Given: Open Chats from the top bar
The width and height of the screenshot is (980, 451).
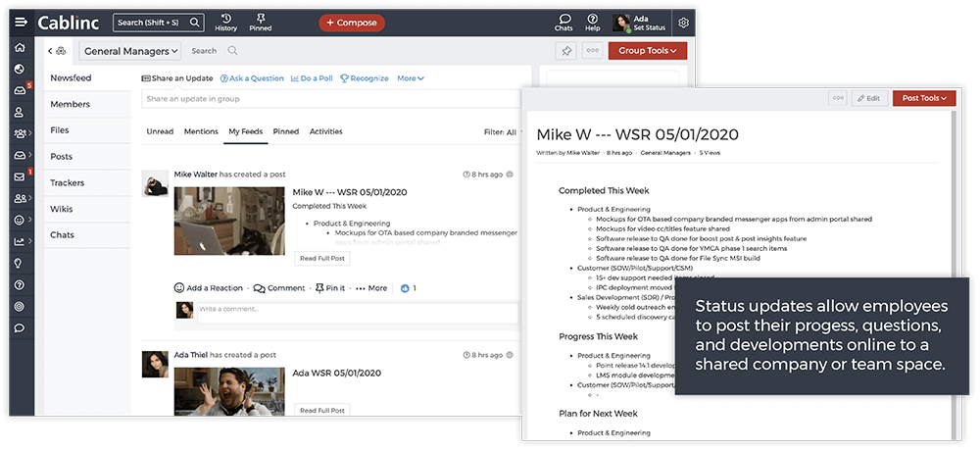Looking at the screenshot, I should point(563,23).
